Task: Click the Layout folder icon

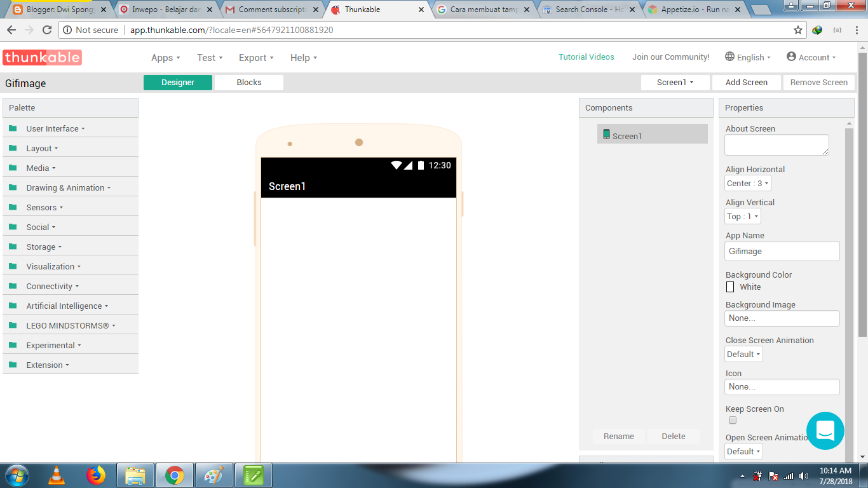Action: (13, 148)
